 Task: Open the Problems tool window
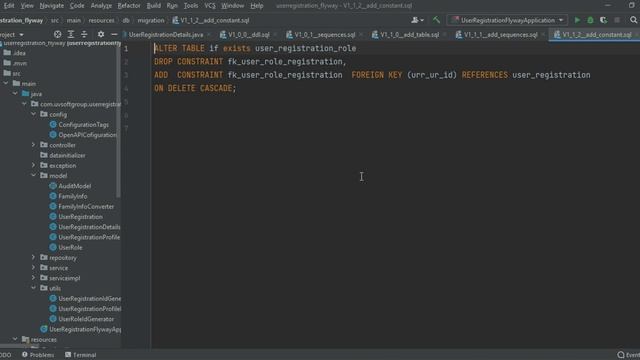[38, 355]
